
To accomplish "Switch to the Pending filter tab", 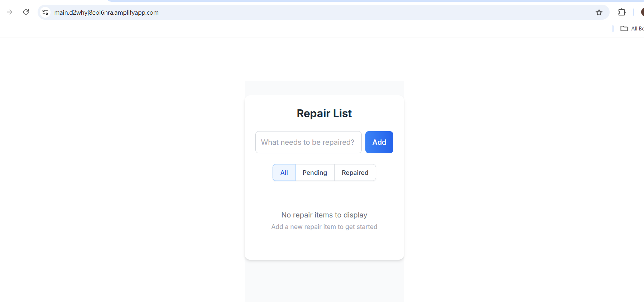I will [314, 173].
